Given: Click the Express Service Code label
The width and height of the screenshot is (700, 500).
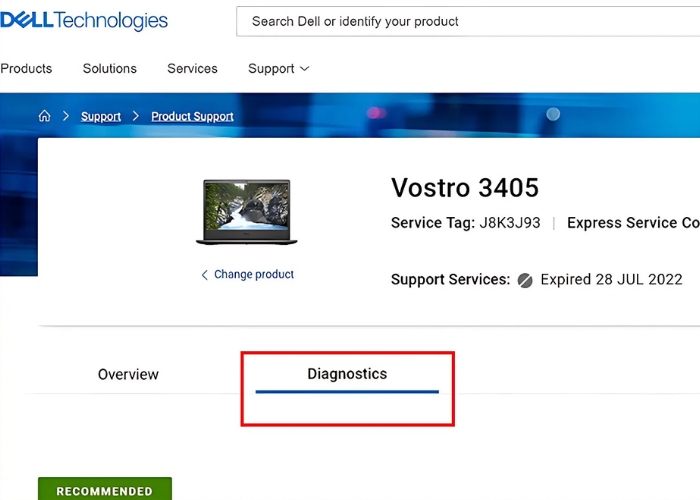Looking at the screenshot, I should 632,223.
